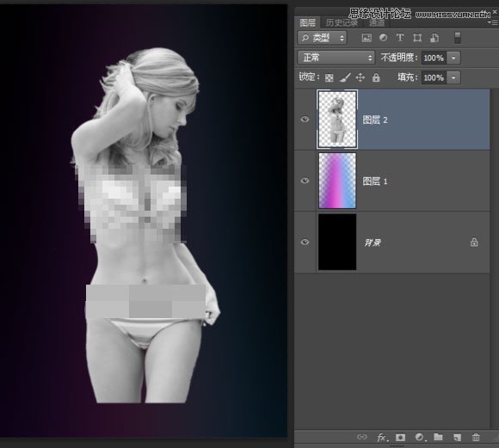Open the fx layer style menu
499x448 pixels.
(382, 438)
